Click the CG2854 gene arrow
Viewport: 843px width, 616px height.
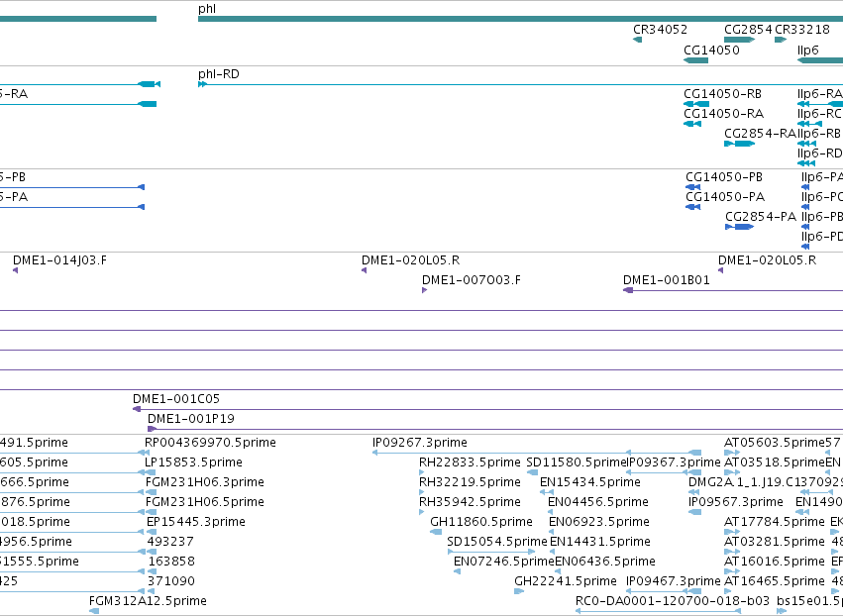tap(739, 40)
